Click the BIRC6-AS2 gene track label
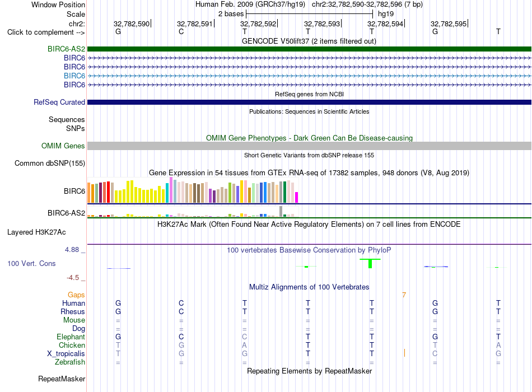The height and width of the screenshot is (392, 532). point(66,49)
